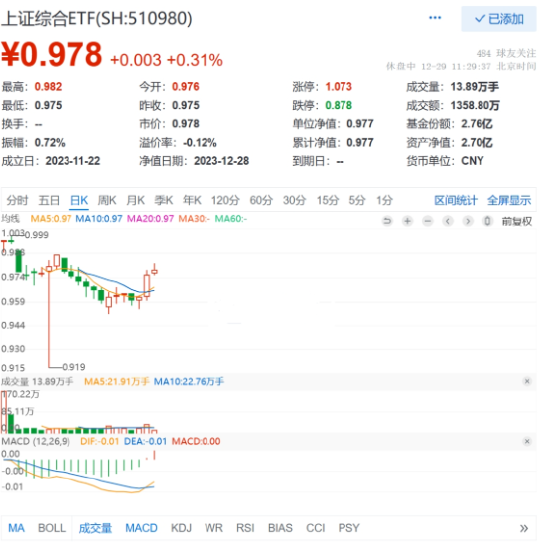Move chart right with next arrow
This screenshot has width=550, height=547.
coord(468,221)
